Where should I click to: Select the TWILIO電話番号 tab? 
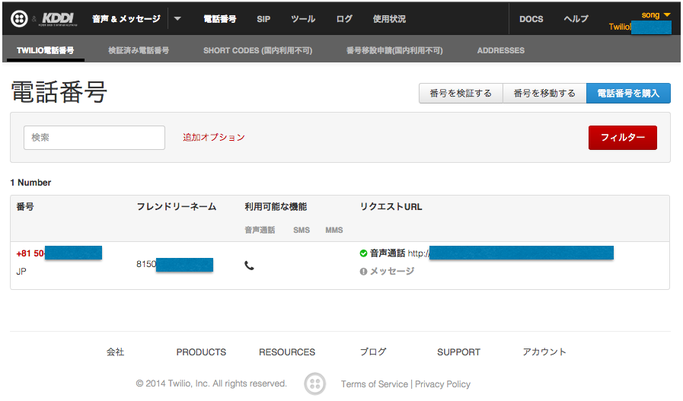point(45,51)
